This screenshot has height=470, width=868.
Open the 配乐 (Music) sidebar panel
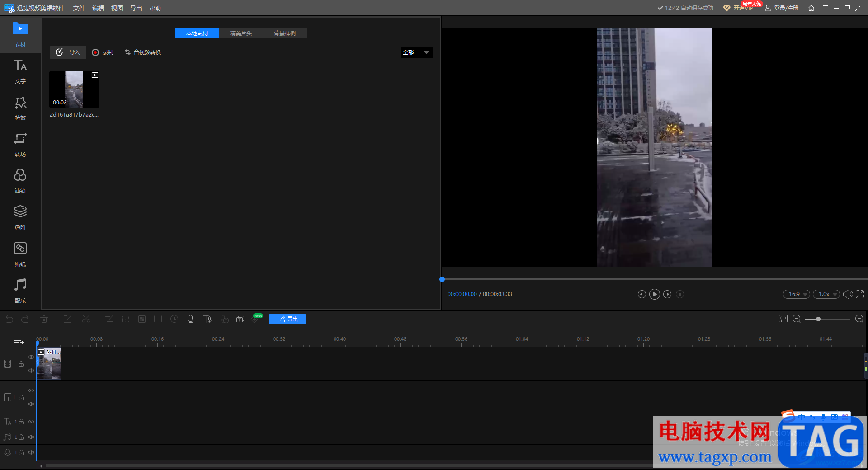[x=20, y=291]
